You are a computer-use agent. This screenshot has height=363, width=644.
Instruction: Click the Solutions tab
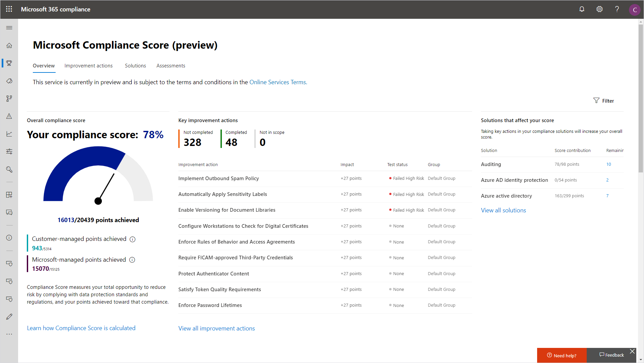[x=135, y=65]
